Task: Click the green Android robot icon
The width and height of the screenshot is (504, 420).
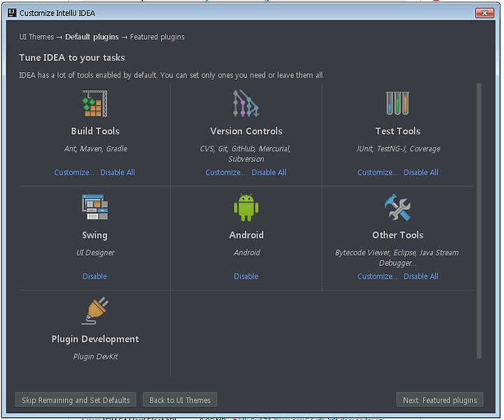Action: pyautogui.click(x=246, y=207)
